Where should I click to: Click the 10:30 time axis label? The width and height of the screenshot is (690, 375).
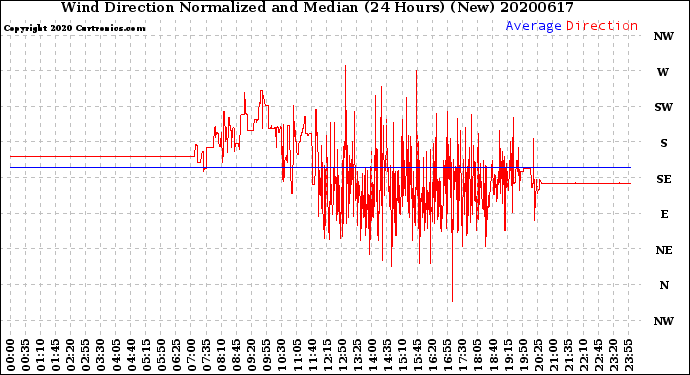point(282,355)
